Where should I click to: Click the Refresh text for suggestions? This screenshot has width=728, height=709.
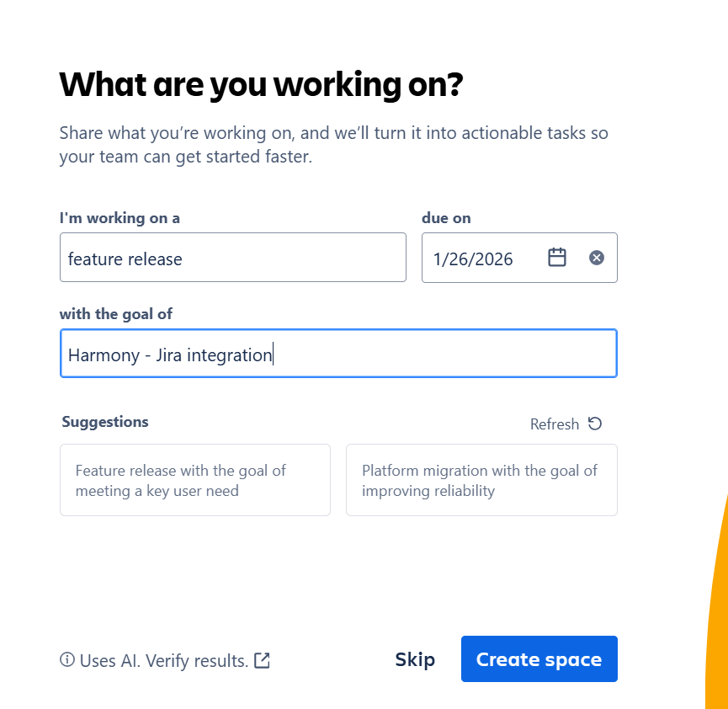coord(555,424)
